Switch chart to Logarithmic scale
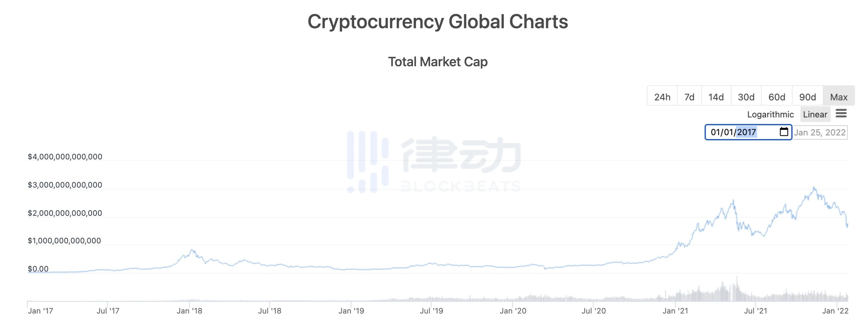The width and height of the screenshot is (868, 324). pyautogui.click(x=770, y=114)
